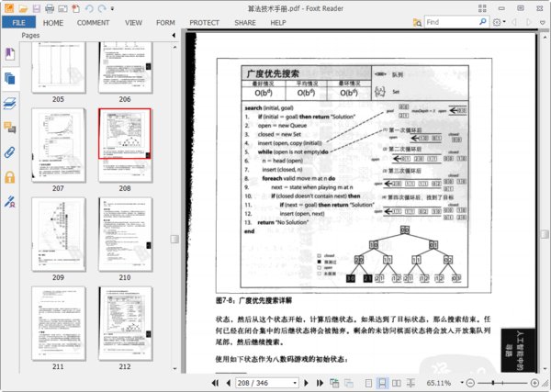Toggle single page view mode
The width and height of the screenshot is (551, 392).
368,383
